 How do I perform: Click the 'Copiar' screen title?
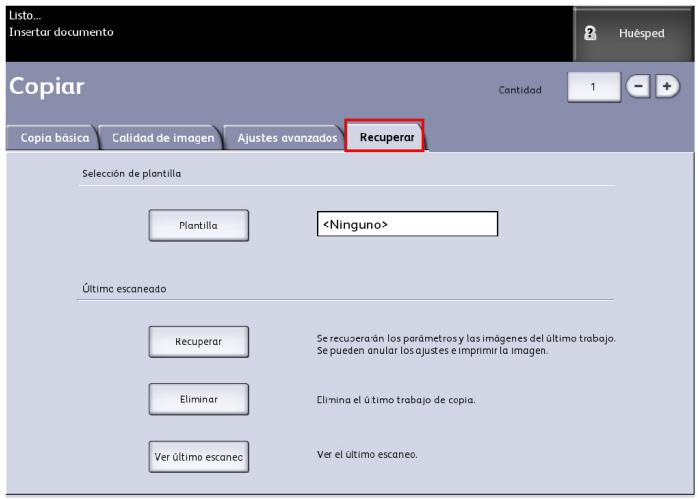click(47, 87)
